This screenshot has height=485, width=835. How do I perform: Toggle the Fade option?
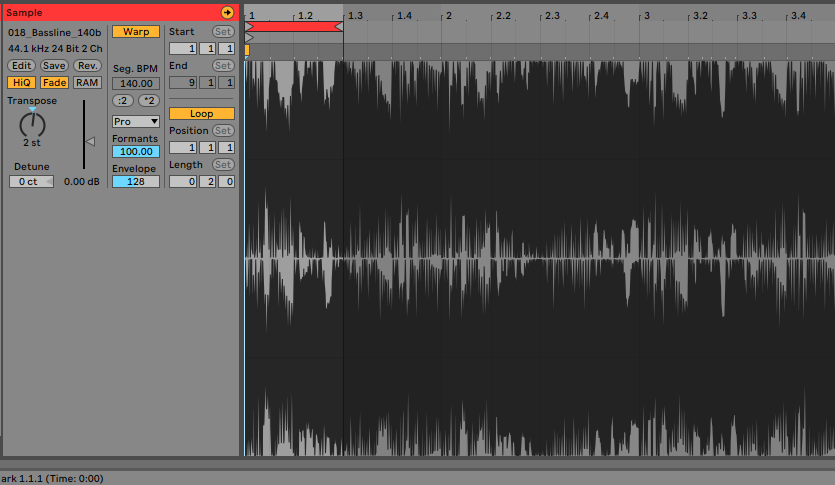[54, 82]
